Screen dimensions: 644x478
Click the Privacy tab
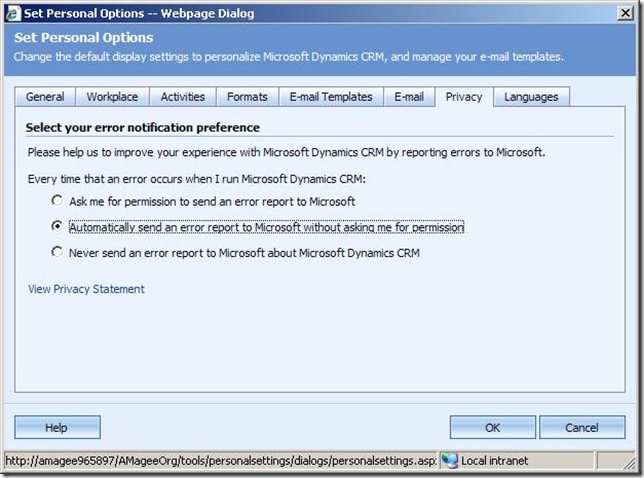(x=464, y=97)
